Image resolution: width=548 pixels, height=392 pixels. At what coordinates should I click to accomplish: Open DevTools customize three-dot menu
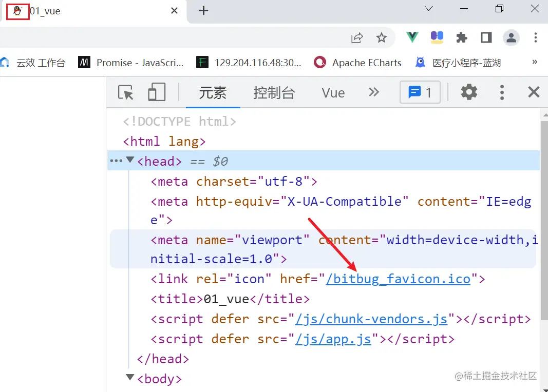502,92
